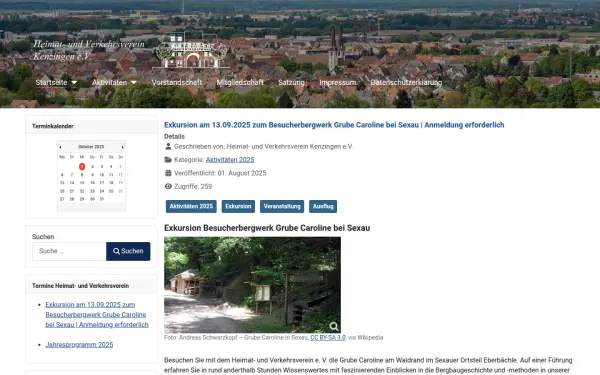Click the 'Oktober 2025' calendar month label
Image resolution: width=600 pixels, height=375 pixels.
(x=91, y=147)
